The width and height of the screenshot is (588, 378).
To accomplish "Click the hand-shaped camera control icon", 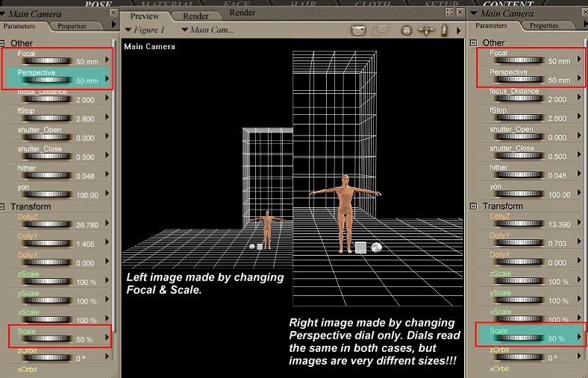I will click(x=443, y=31).
